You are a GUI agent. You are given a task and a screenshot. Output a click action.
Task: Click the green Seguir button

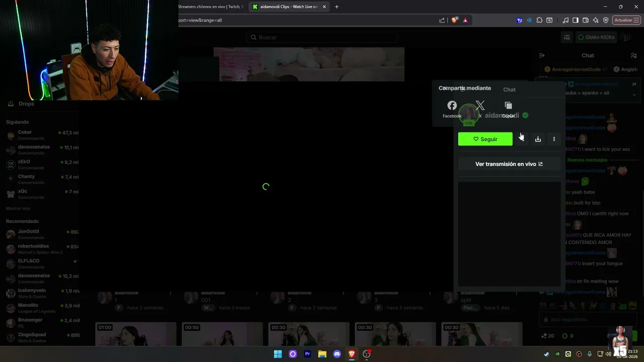click(485, 139)
